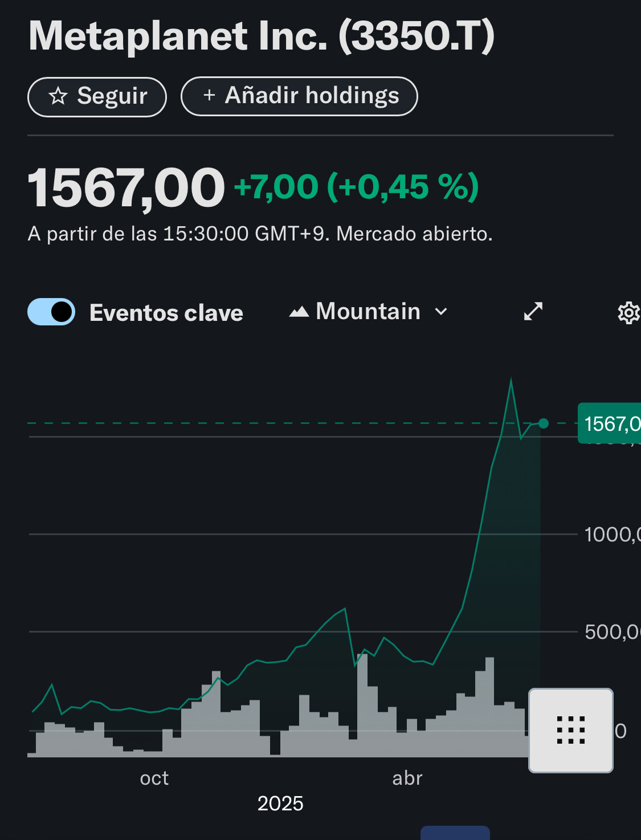
Task: Click the current price dot on chart
Action: [544, 423]
